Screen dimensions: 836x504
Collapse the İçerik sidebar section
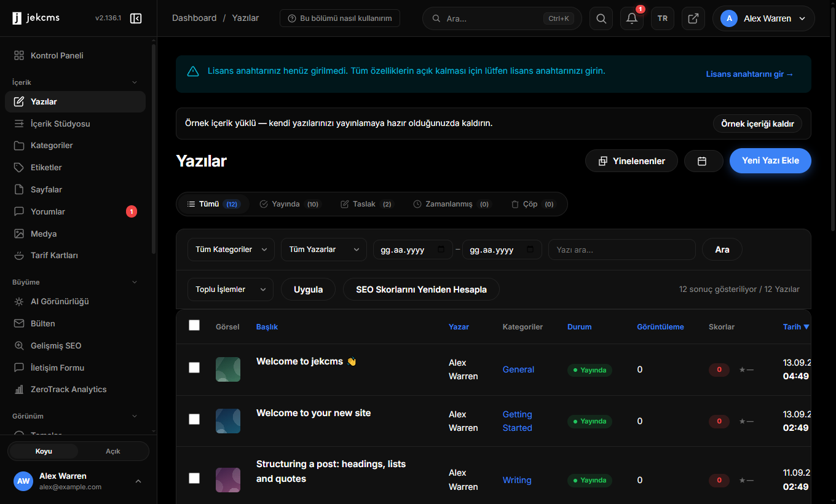pos(135,82)
